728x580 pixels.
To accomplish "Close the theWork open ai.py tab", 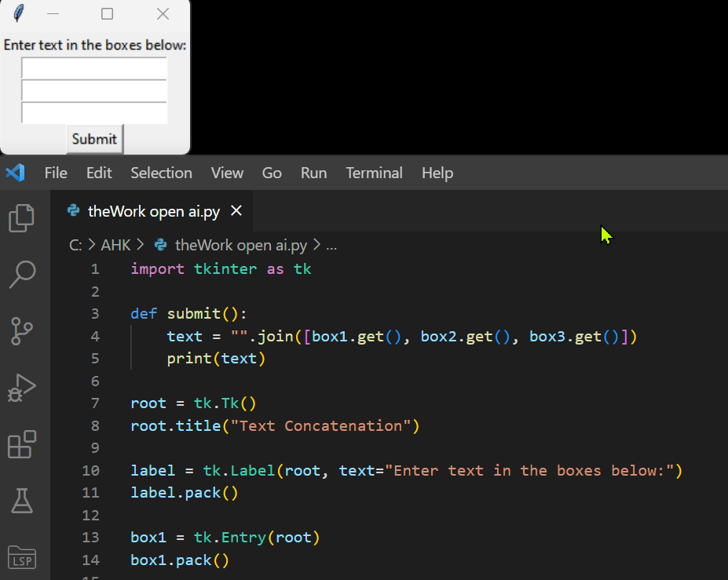I will (x=236, y=211).
